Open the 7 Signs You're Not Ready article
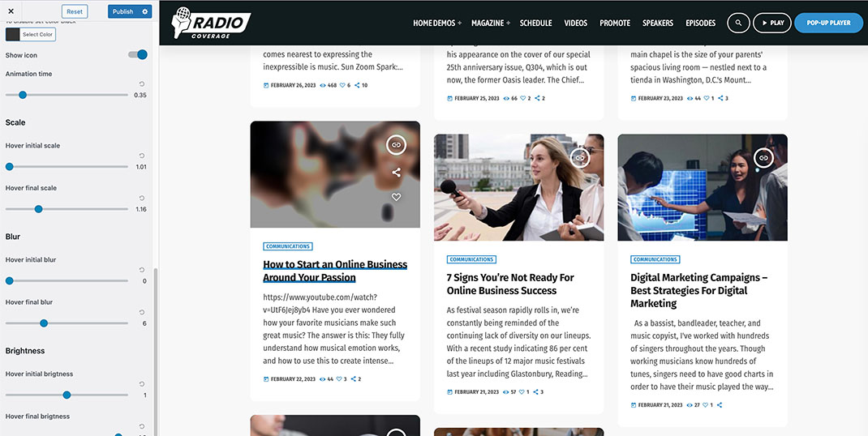This screenshot has height=436, width=868. tap(510, 284)
